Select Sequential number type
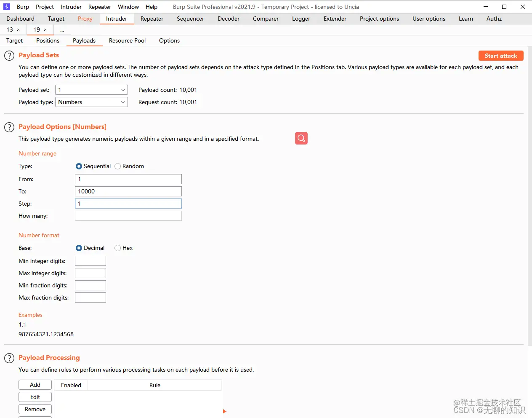This screenshot has height=418, width=532. point(79,166)
